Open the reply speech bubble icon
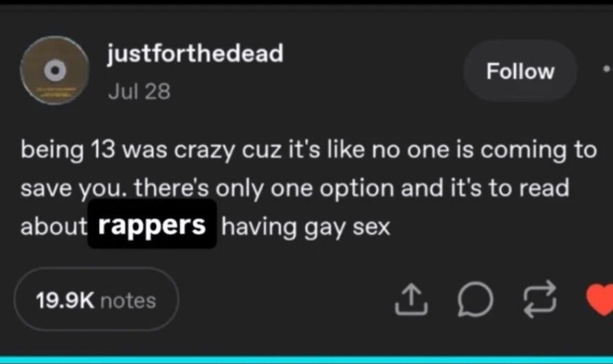The image size is (613, 364). click(476, 299)
